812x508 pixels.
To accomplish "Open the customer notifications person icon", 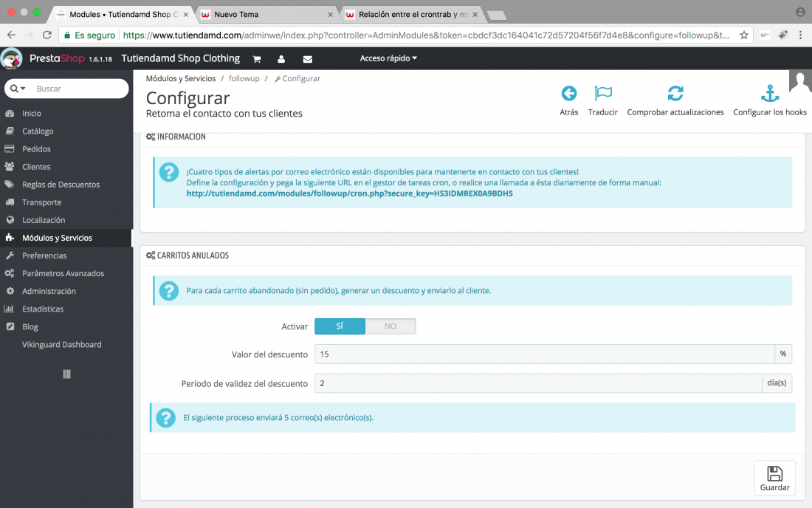I will tap(281, 59).
